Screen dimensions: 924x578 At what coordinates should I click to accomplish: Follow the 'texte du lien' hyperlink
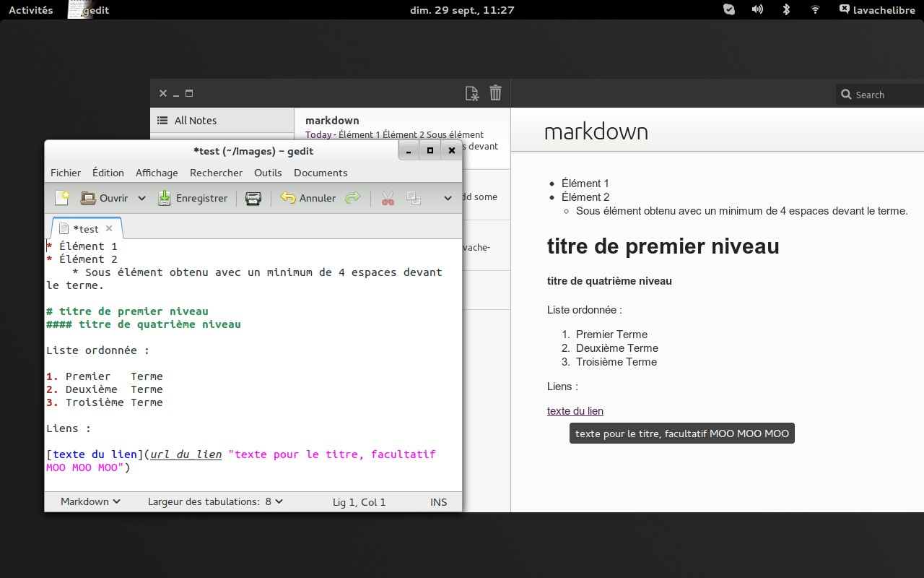click(x=575, y=410)
